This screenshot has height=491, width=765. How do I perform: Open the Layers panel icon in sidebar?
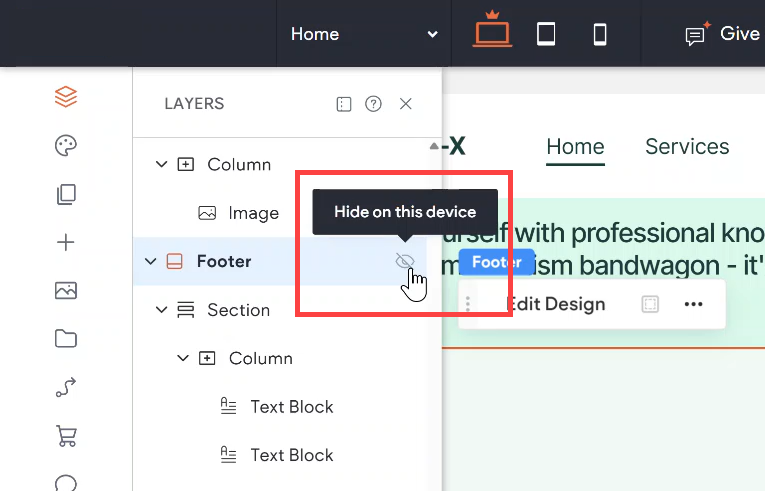(66, 97)
